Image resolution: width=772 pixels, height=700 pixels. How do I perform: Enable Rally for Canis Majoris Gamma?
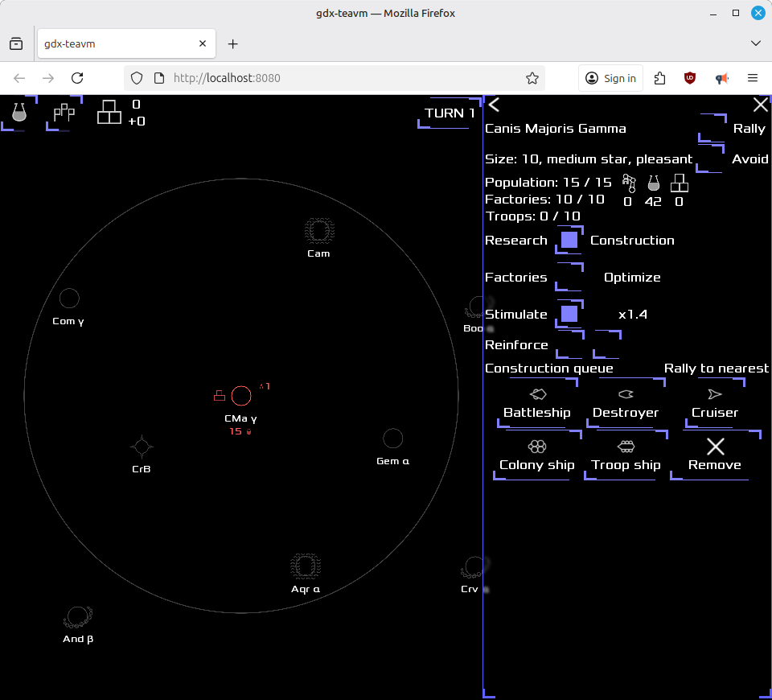(x=712, y=128)
